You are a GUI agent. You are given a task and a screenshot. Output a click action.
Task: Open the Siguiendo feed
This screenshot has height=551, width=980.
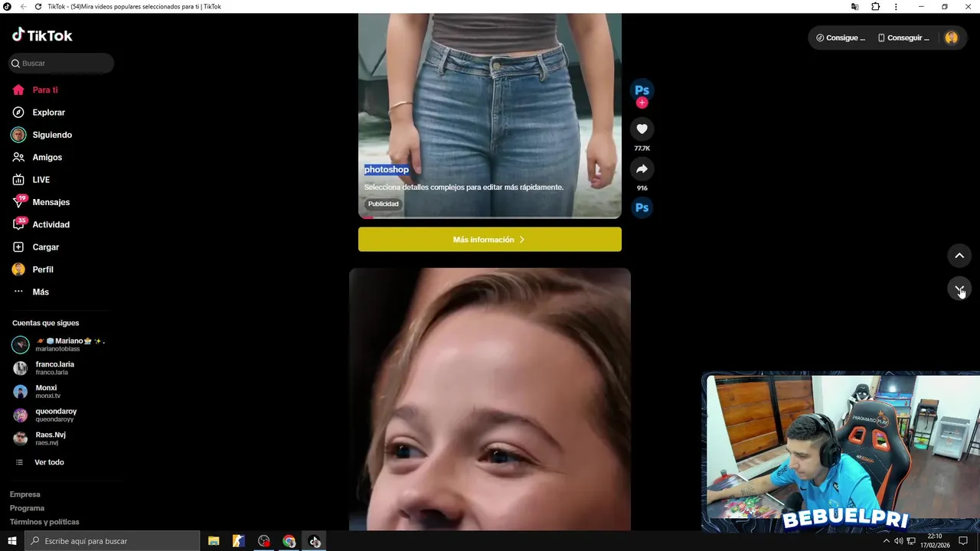[x=52, y=135]
